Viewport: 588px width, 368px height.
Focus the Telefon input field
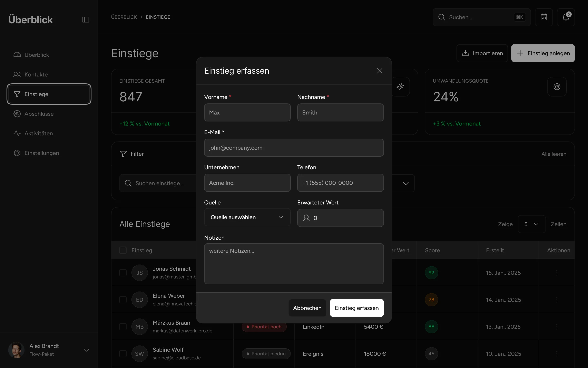(x=340, y=183)
